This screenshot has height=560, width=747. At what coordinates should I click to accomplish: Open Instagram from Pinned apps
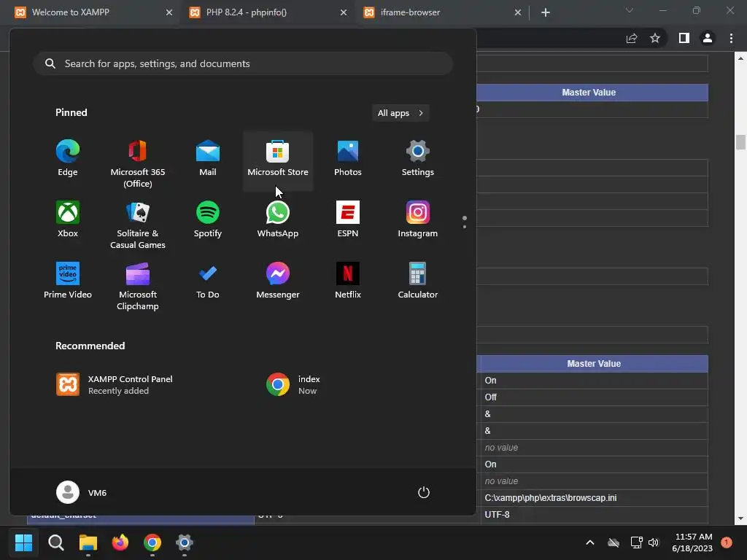point(418,220)
